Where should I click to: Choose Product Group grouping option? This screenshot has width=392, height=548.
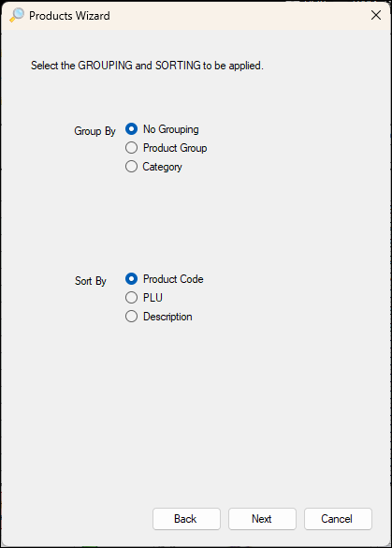tap(131, 148)
